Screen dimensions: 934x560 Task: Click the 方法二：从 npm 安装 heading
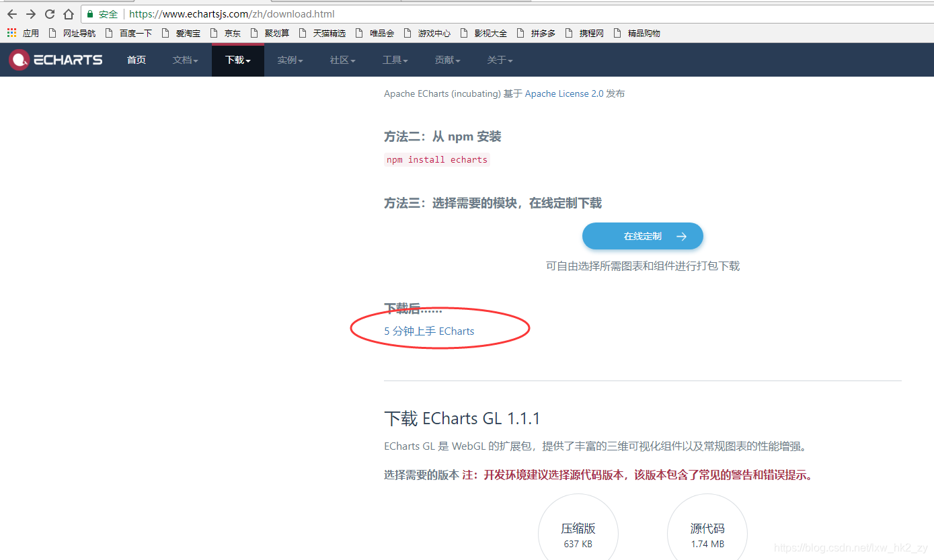coord(442,136)
